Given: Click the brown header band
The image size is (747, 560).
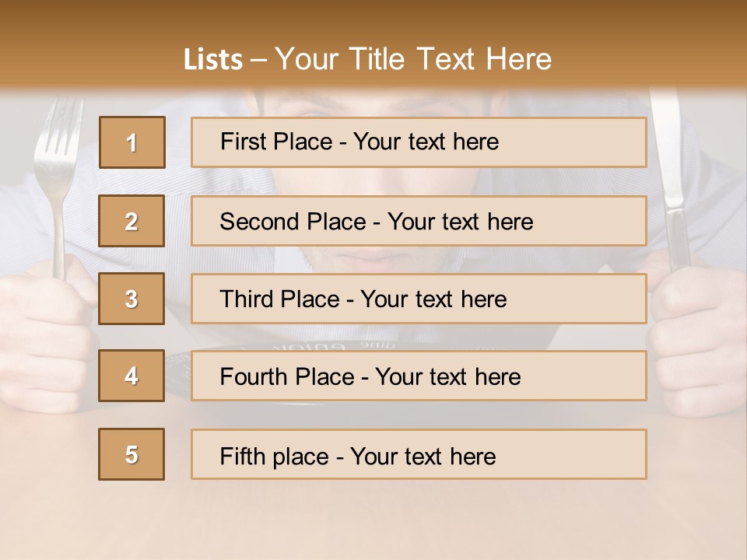Looking at the screenshot, I should coord(373,44).
